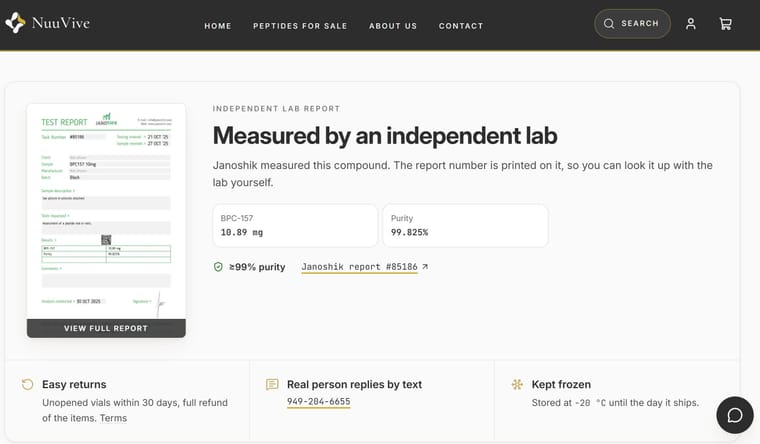760x444 pixels.
Task: Open Janoshik report #85186 link
Action: (359, 267)
